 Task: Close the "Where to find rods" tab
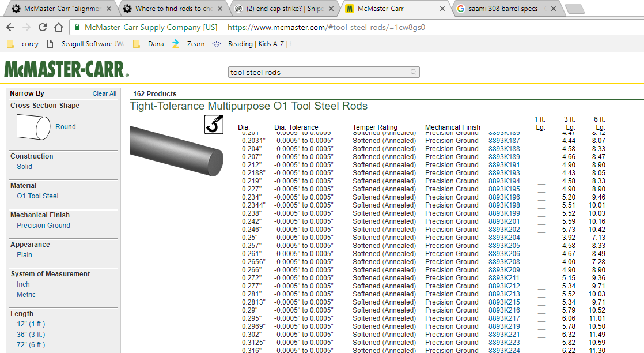point(220,9)
